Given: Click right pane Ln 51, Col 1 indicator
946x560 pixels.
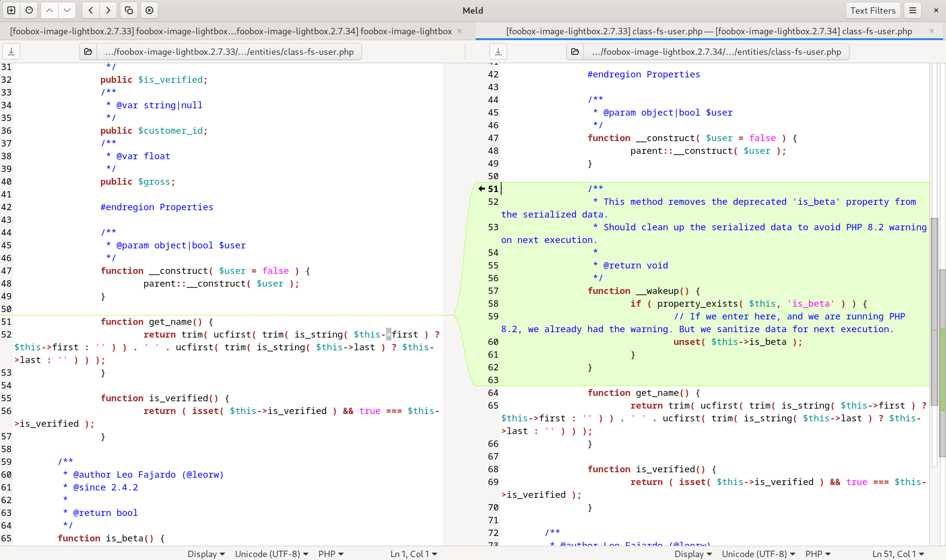Looking at the screenshot, I should tap(898, 554).
